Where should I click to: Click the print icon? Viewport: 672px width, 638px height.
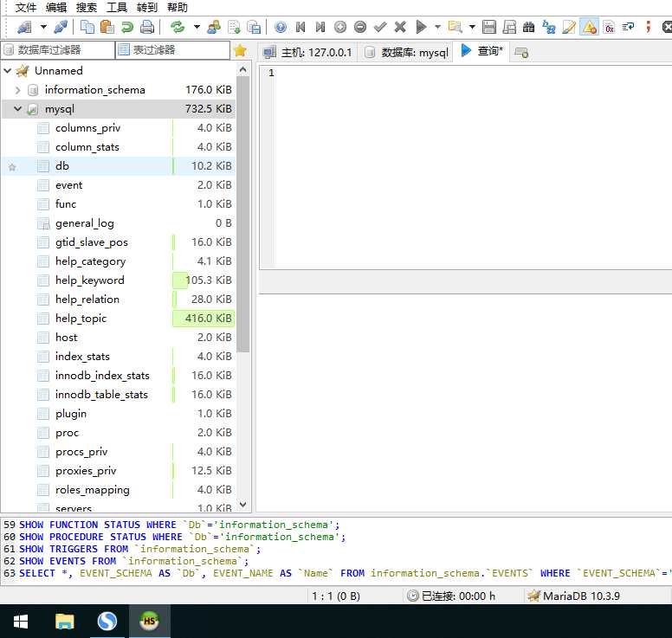pos(147,28)
